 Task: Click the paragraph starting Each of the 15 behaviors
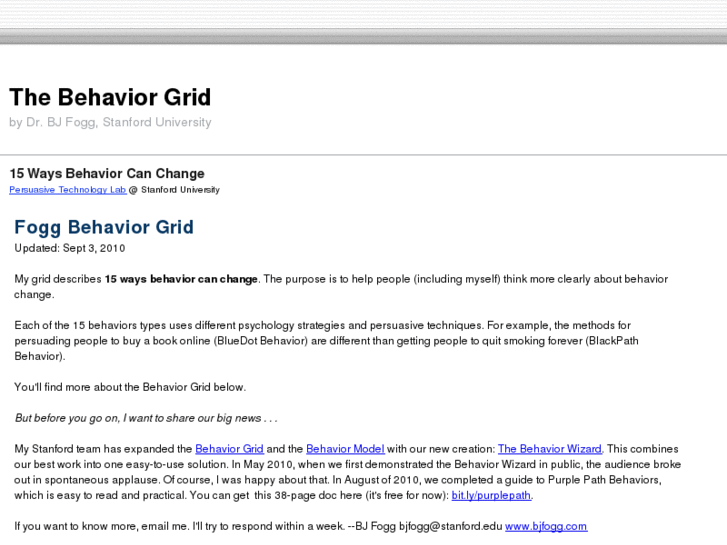click(326, 341)
